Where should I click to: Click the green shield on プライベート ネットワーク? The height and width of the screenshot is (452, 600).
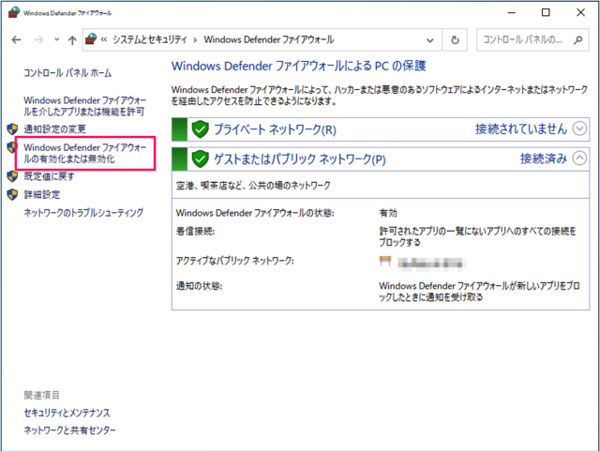[200, 130]
